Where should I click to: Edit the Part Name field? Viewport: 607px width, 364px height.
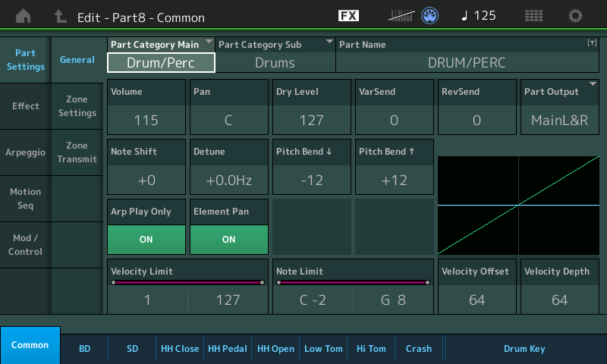point(466,63)
